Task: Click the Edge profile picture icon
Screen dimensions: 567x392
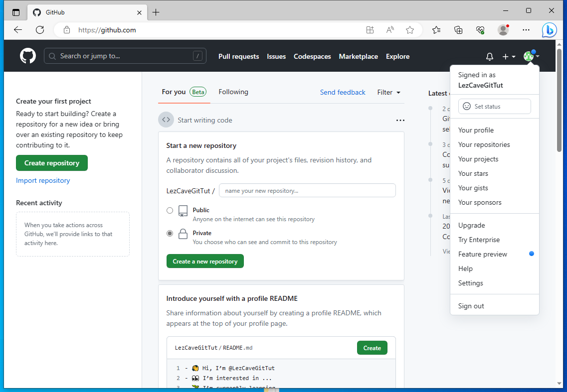Action: [x=503, y=30]
